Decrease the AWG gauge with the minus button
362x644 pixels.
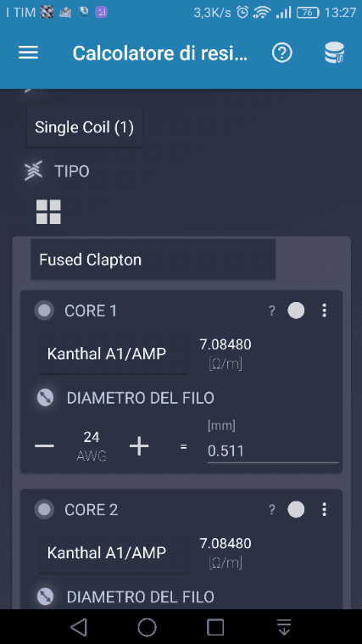click(x=44, y=446)
